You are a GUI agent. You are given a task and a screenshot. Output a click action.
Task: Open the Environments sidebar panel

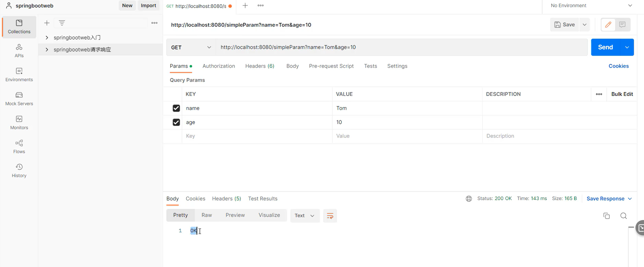[x=19, y=75]
